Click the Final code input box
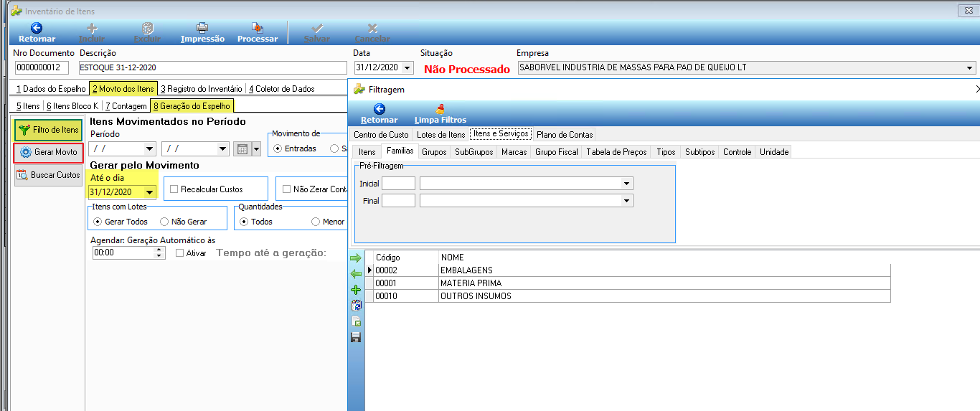Viewport: 980px width, 411px height. [398, 201]
